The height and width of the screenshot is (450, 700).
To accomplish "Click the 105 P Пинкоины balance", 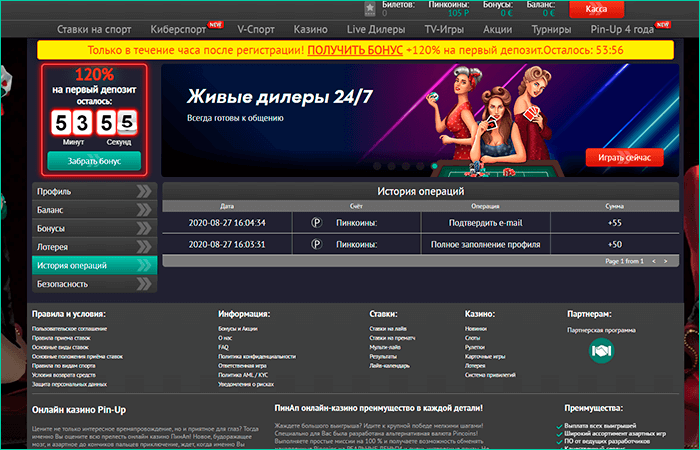I will [x=458, y=13].
